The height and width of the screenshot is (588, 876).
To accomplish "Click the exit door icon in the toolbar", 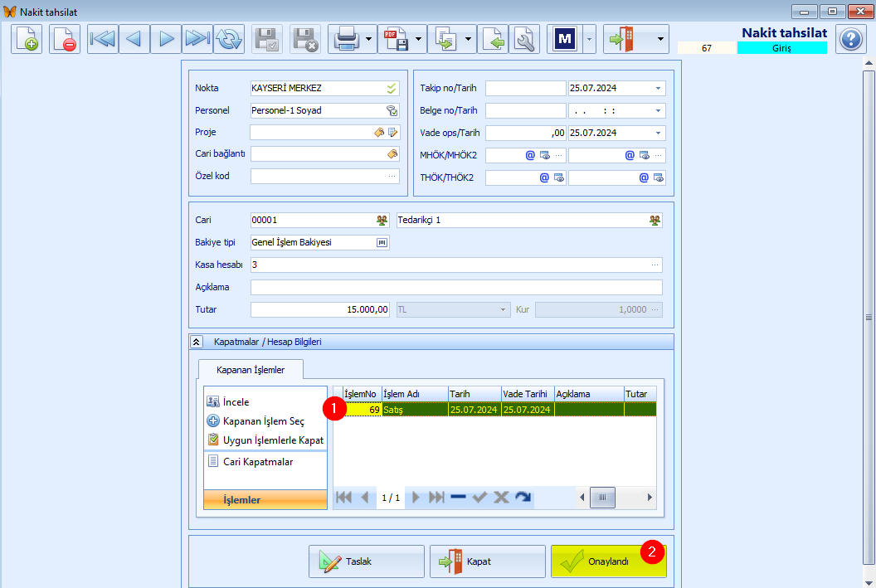I will tap(622, 39).
